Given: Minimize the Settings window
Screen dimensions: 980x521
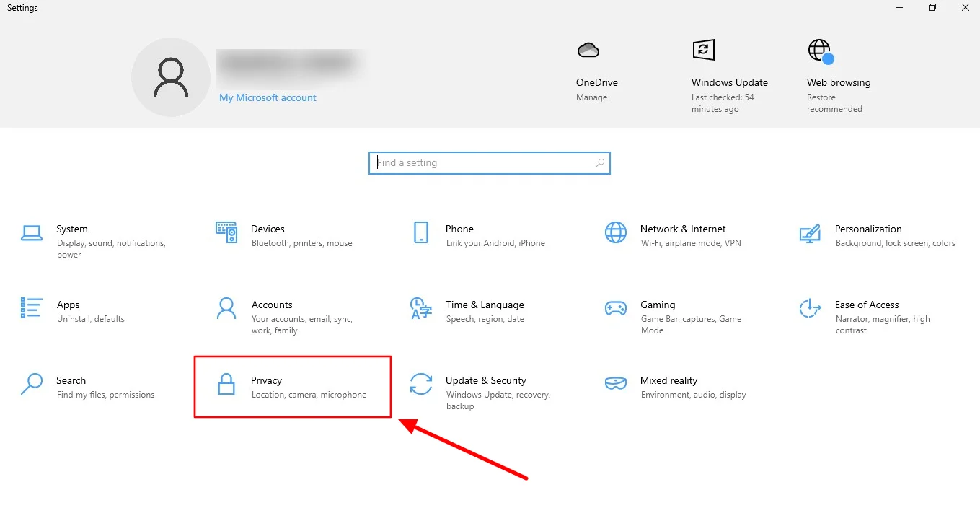Looking at the screenshot, I should [899, 8].
